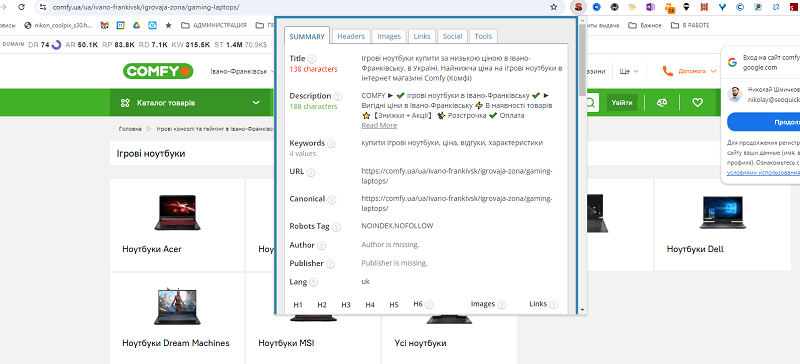Open the Google Drive bookmark icon
The height and width of the screenshot is (364, 800).
[x=136, y=25]
